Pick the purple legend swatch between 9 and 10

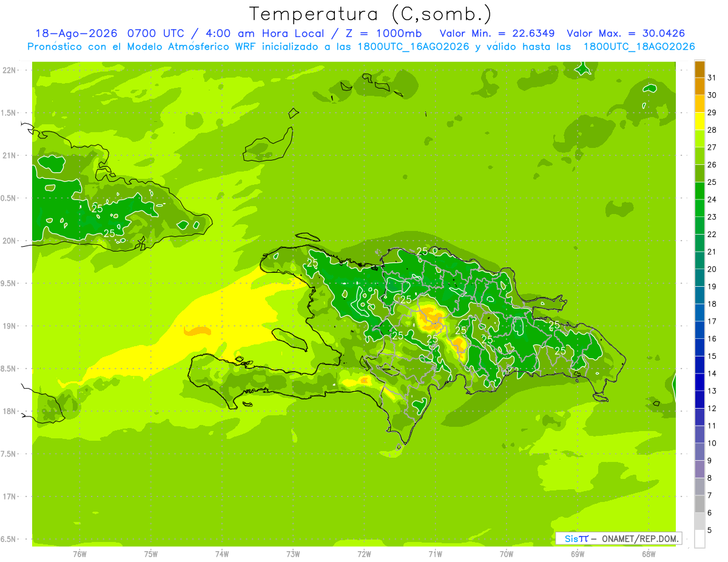tap(699, 452)
